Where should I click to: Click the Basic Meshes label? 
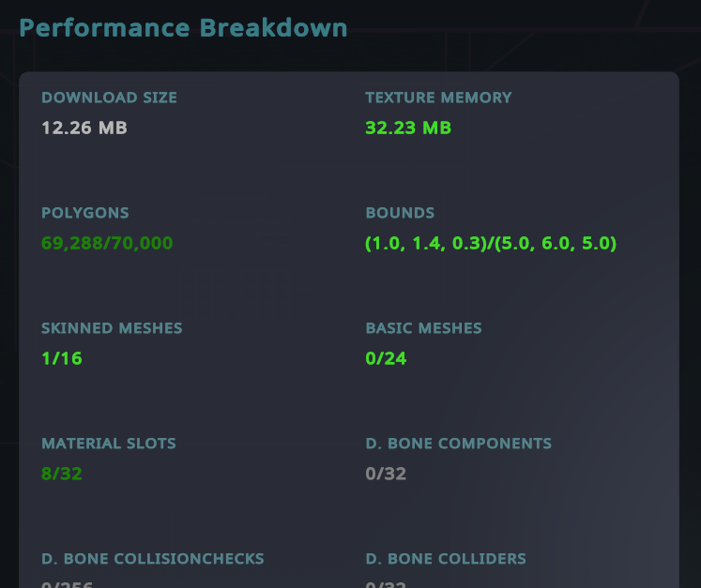423,328
